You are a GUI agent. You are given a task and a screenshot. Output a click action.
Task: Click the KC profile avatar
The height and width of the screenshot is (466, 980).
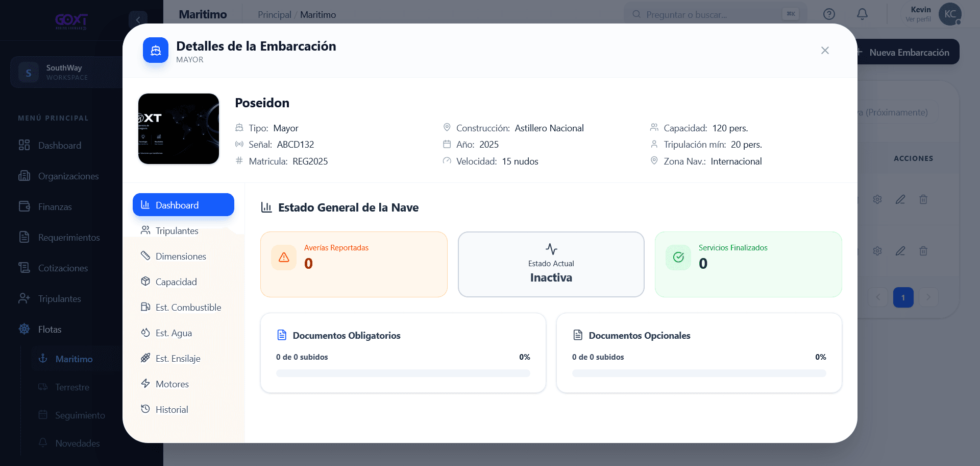950,14
